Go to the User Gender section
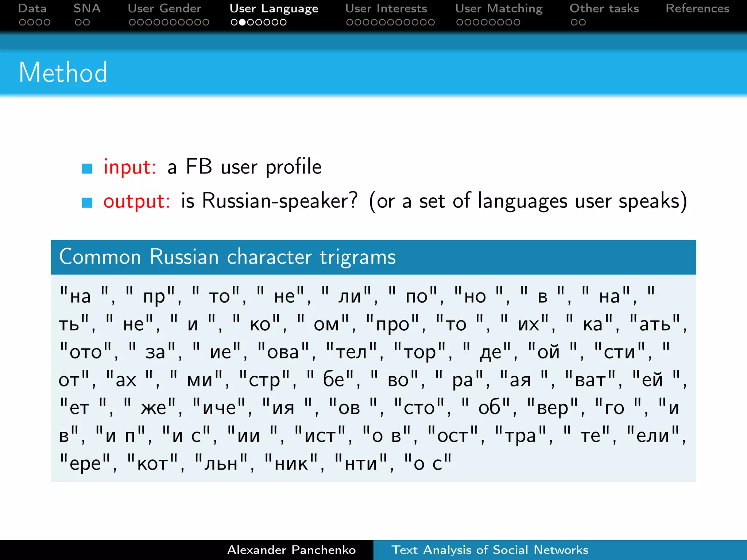Viewport: 747px width, 560px height. [164, 8]
